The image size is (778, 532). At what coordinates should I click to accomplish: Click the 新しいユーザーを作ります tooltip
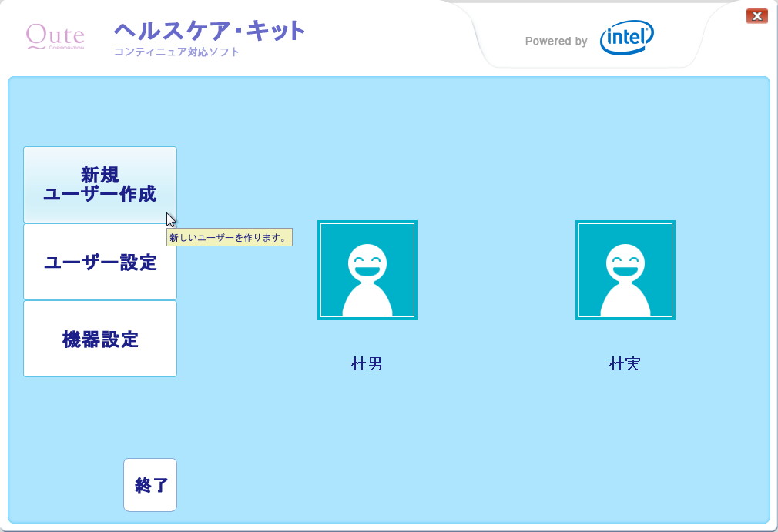230,237
